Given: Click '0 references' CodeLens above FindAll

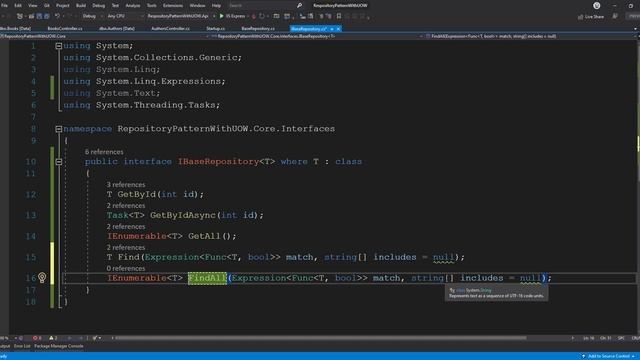Looking at the screenshot, I should [x=126, y=268].
